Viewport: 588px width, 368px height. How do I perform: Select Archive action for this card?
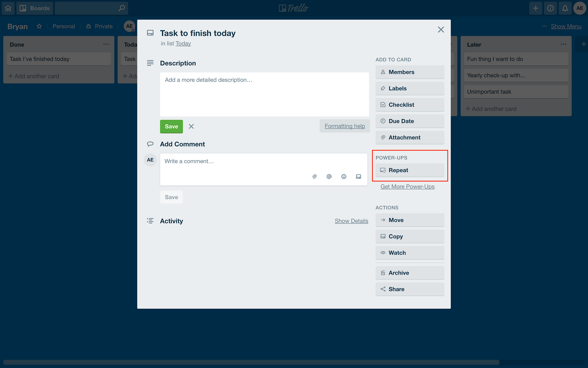click(x=409, y=272)
